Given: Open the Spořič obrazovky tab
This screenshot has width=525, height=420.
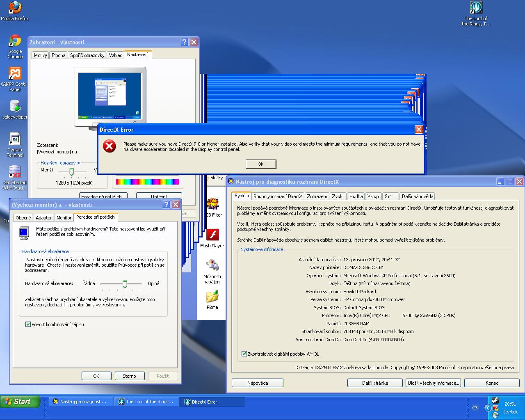Looking at the screenshot, I should (x=87, y=55).
